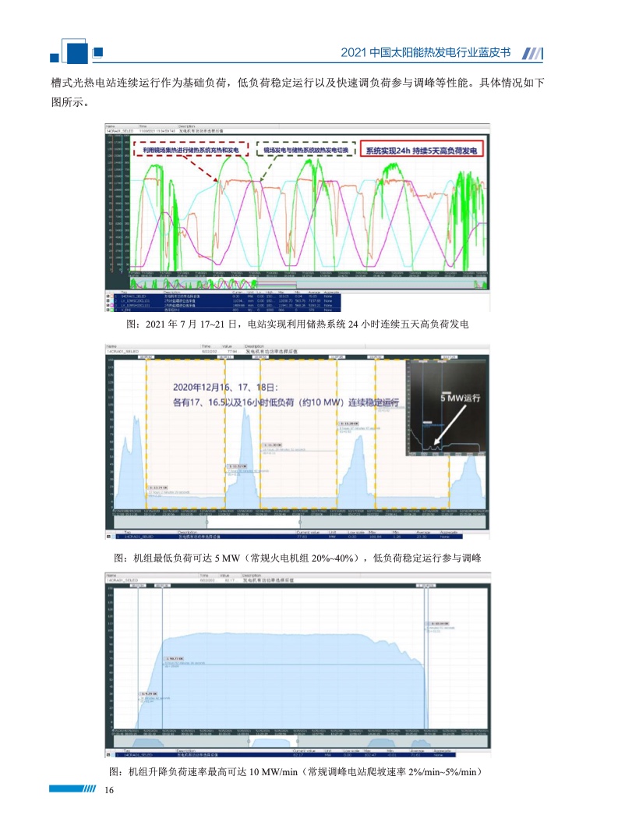Click the Name column header in third chart
Image resolution: width=618 pixels, height=840 pixels.
coord(110,576)
